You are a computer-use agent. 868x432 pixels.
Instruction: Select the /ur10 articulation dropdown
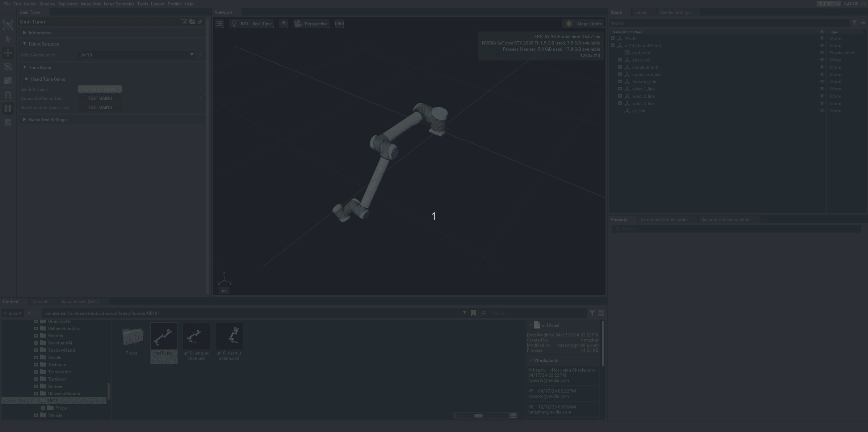[137, 54]
